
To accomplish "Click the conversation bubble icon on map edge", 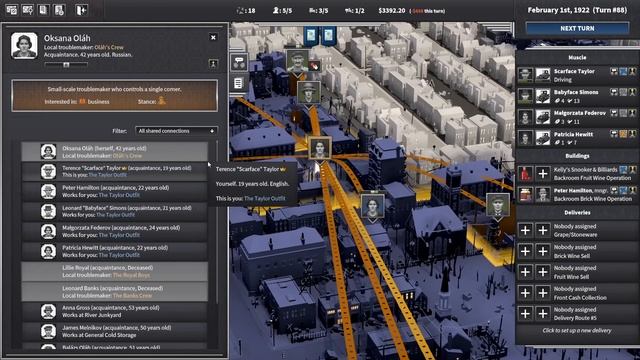I will coord(239,62).
